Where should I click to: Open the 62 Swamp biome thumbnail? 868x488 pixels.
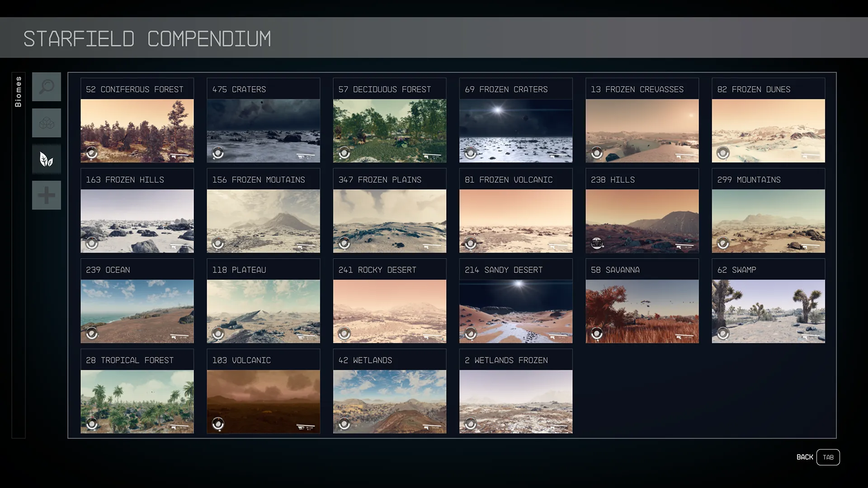pos(769,311)
